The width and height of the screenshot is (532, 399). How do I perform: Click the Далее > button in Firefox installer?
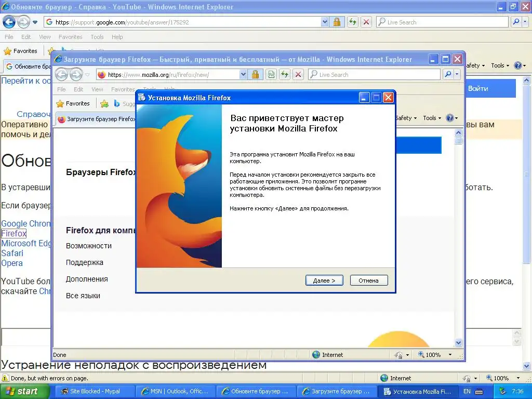click(x=324, y=280)
